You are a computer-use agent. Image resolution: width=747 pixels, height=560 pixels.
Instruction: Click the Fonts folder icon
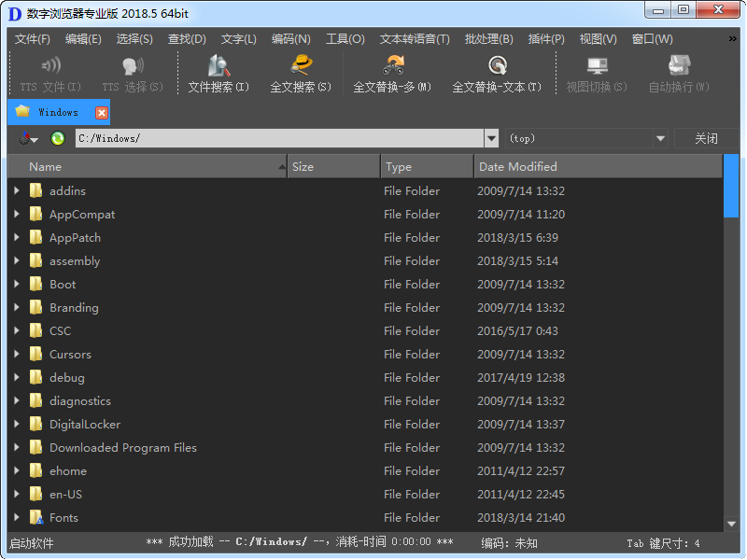point(36,517)
